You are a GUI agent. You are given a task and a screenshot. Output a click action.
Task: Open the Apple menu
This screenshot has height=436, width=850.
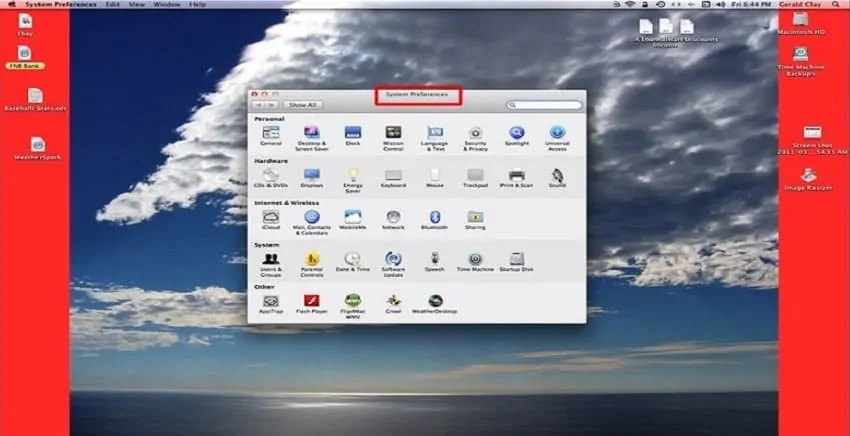tap(11, 4)
